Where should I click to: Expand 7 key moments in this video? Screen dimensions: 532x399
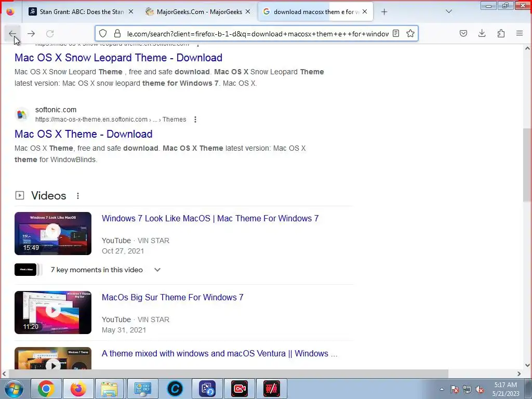click(x=157, y=270)
